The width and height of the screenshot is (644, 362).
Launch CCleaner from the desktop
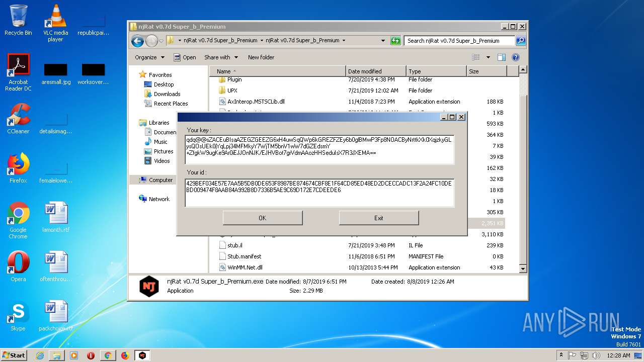pyautogui.click(x=18, y=119)
